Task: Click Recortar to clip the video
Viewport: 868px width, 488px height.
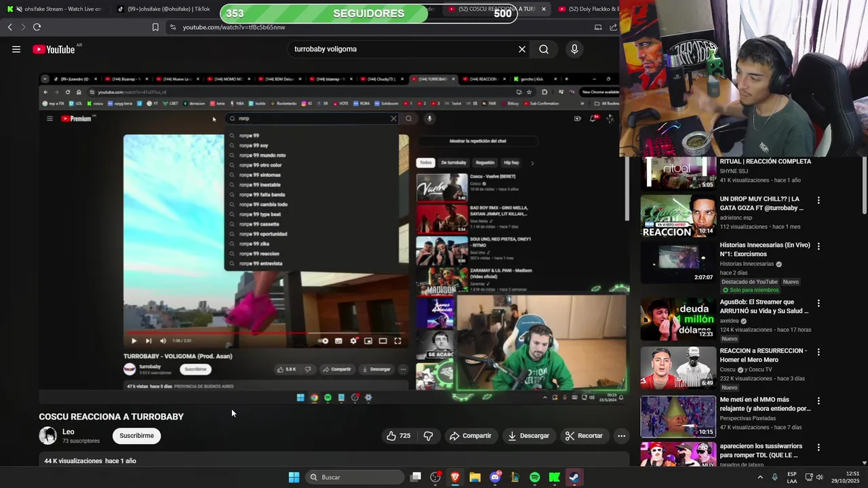Action: point(584,436)
